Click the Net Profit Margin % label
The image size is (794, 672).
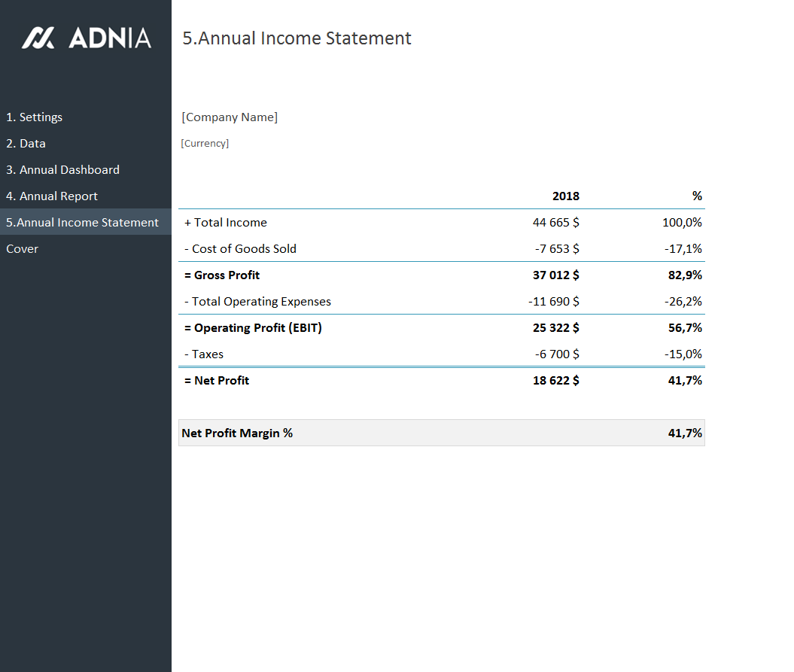(237, 433)
